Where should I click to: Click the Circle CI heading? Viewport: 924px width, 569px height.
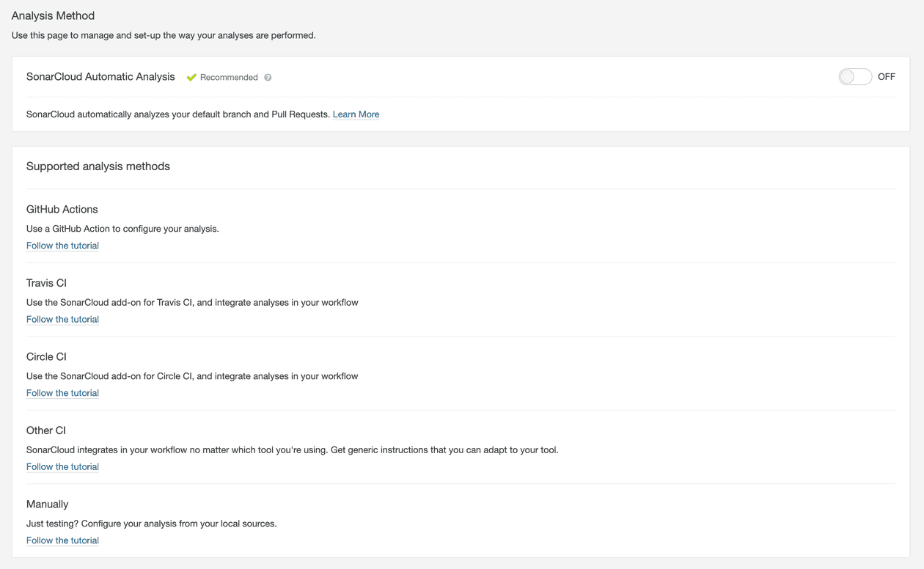(x=46, y=356)
